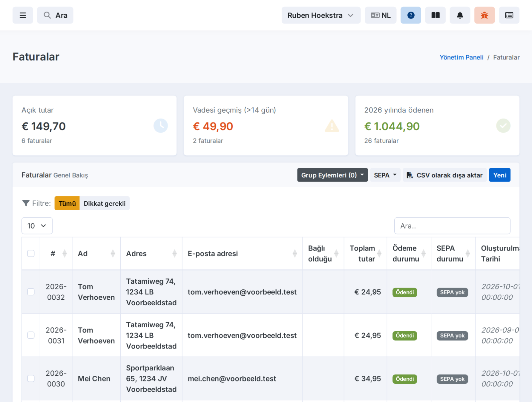This screenshot has width=532, height=402.
Task: Sort by the # column
Action: pyautogui.click(x=56, y=253)
